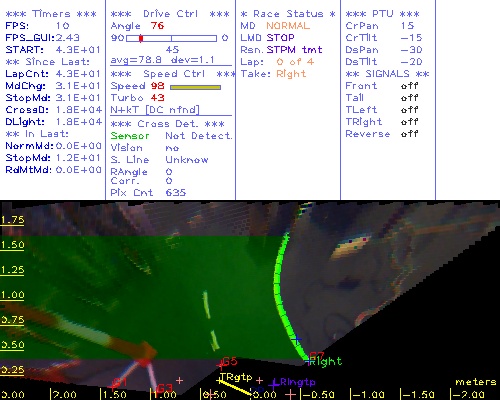Viewport: 500px width, 400px height.
Task: Click the blue cross on green curve
Action: click(x=296, y=339)
